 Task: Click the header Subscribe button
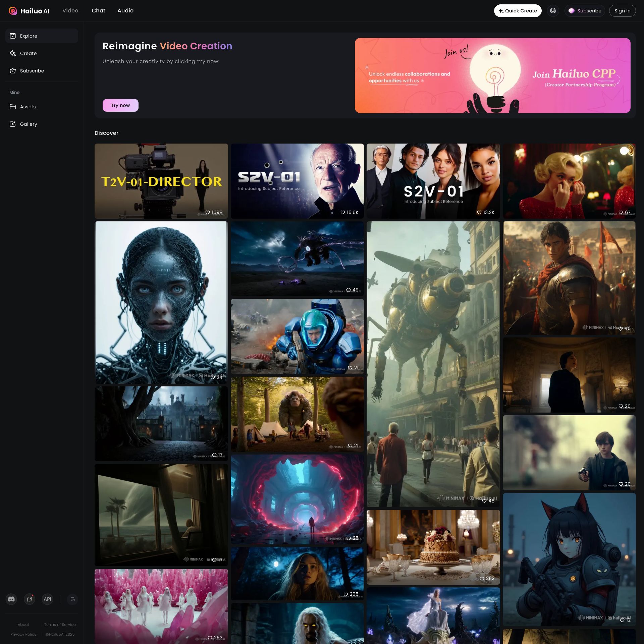pyautogui.click(x=585, y=11)
